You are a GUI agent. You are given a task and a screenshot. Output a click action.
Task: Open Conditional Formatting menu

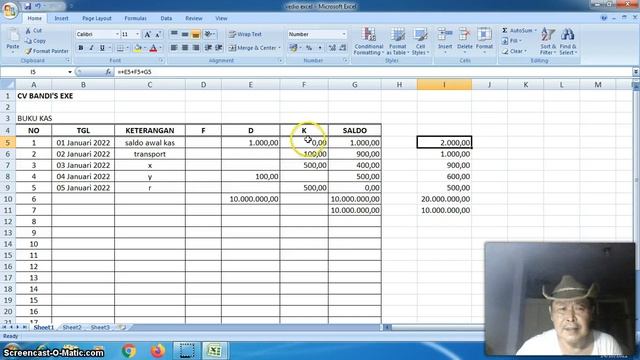pyautogui.click(x=368, y=41)
